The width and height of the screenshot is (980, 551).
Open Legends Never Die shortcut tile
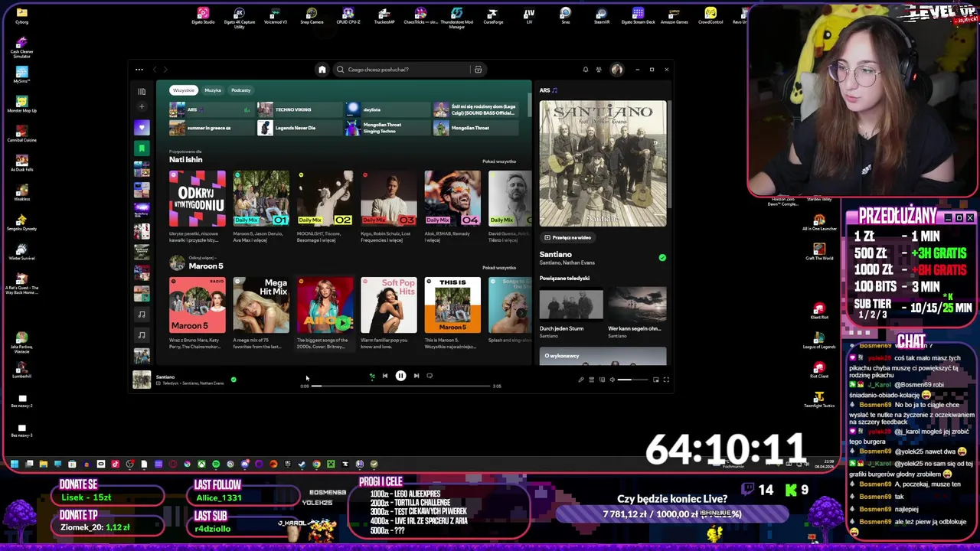click(x=299, y=128)
